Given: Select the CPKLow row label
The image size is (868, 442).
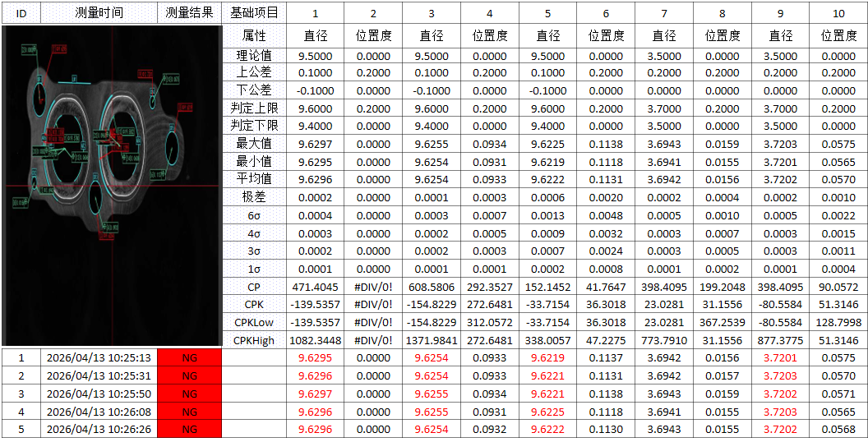Looking at the screenshot, I should [x=254, y=321].
